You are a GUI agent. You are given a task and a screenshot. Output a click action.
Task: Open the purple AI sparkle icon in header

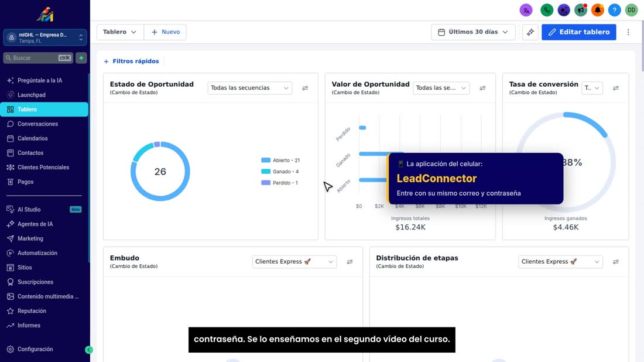(563, 10)
